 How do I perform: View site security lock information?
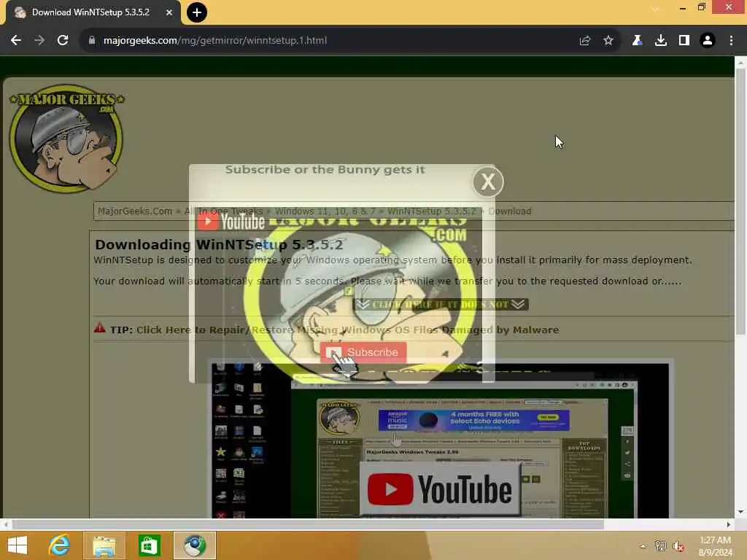click(91, 41)
